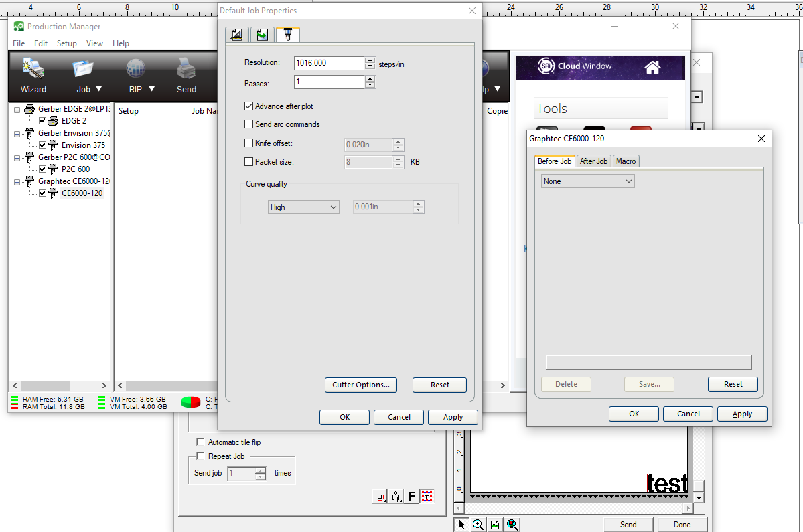Collapse the Gerber Envision 375 tree node

17,134
